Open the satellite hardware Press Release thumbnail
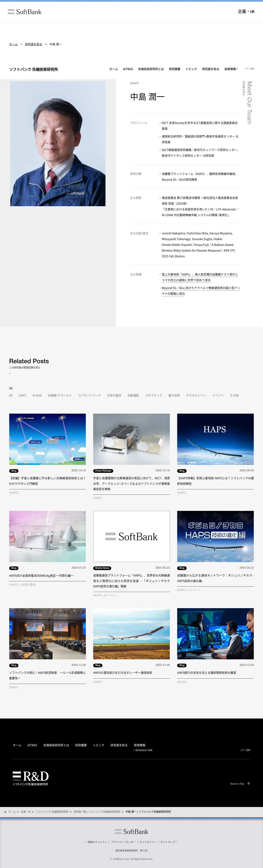 point(131,439)
